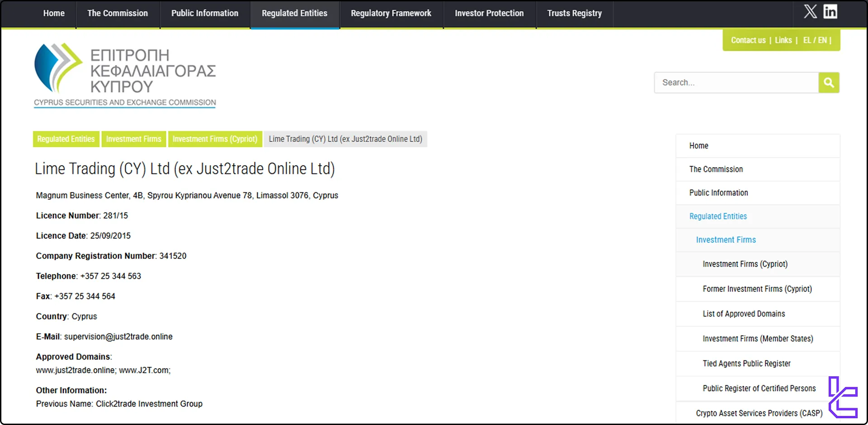Viewport: 868px width, 425px height.
Task: Click Previous Name: Click2trade Investment Group
Action: tap(119, 404)
